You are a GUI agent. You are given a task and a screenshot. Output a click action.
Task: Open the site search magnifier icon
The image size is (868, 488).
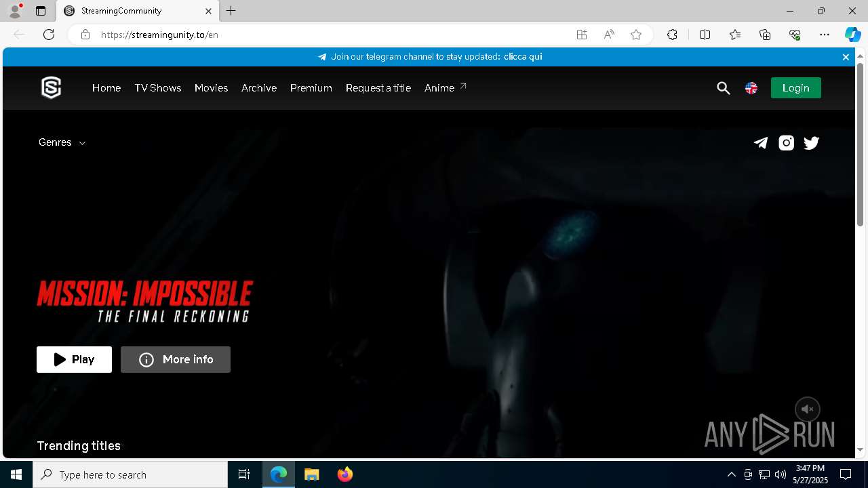(724, 88)
